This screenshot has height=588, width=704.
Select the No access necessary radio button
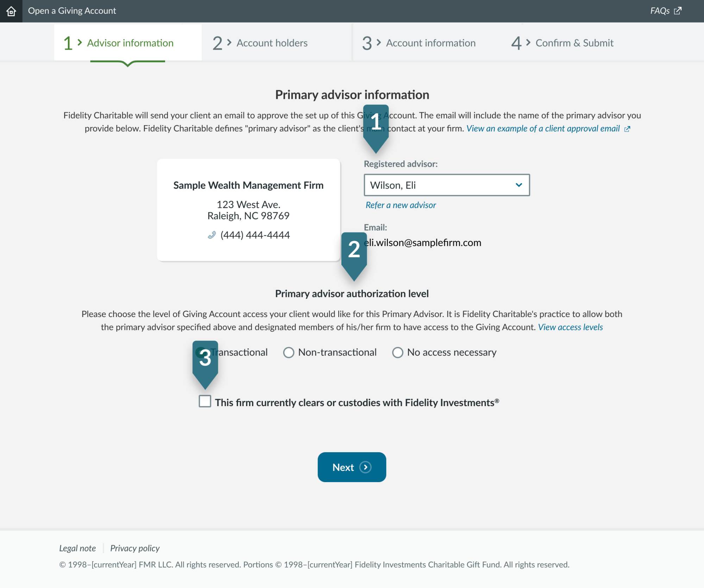point(397,353)
